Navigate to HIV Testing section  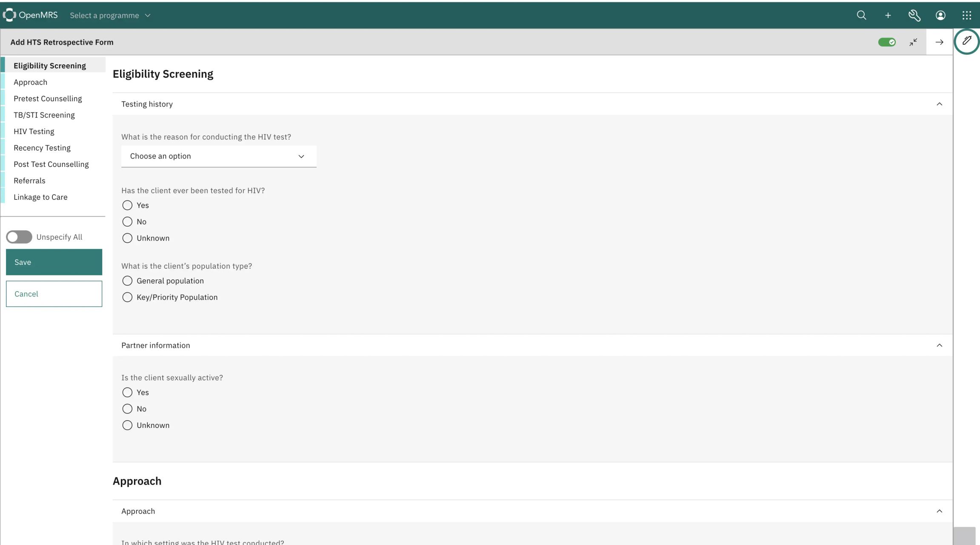click(x=34, y=132)
